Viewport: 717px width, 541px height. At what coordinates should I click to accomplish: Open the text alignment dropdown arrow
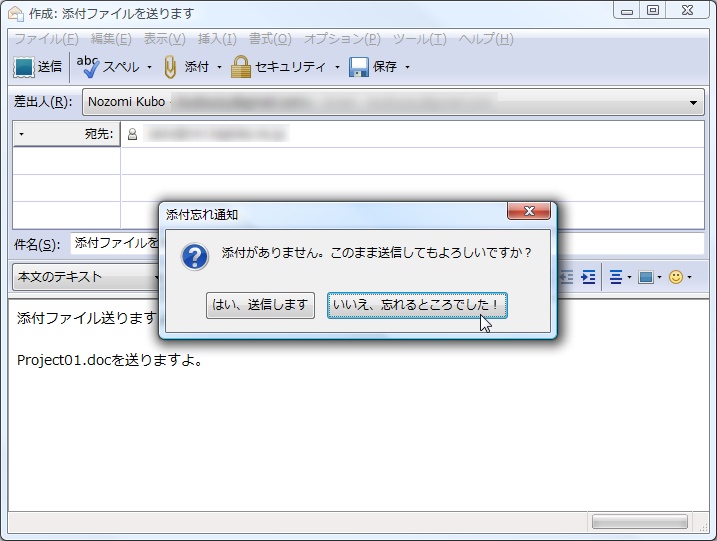point(629,277)
